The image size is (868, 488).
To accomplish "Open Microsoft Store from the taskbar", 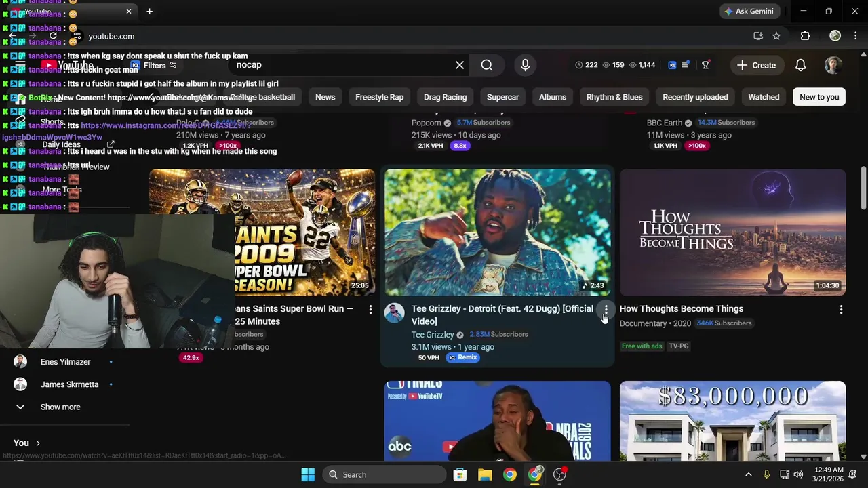I will 460,474.
